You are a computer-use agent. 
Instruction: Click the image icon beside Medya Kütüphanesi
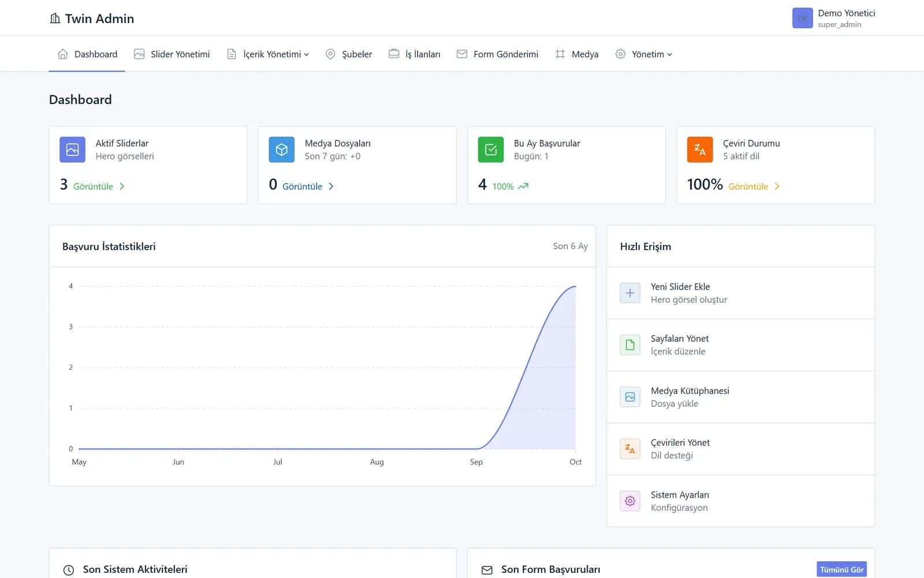[630, 397]
